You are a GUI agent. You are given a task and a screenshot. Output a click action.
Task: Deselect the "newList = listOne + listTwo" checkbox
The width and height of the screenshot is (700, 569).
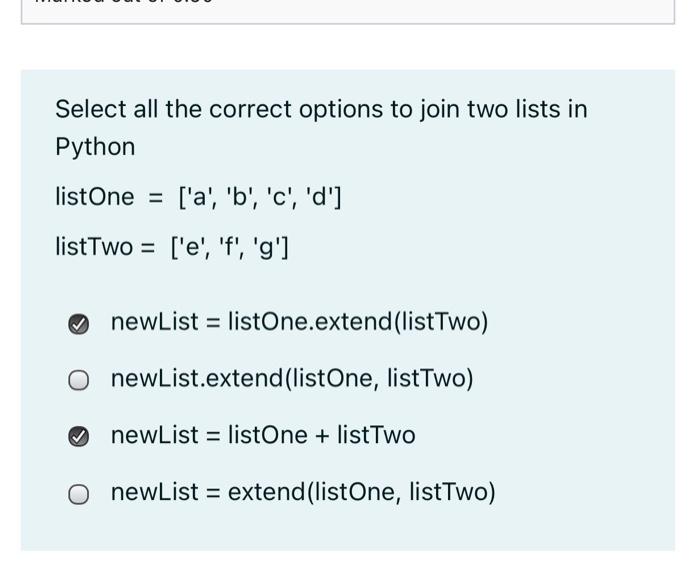coord(79,437)
